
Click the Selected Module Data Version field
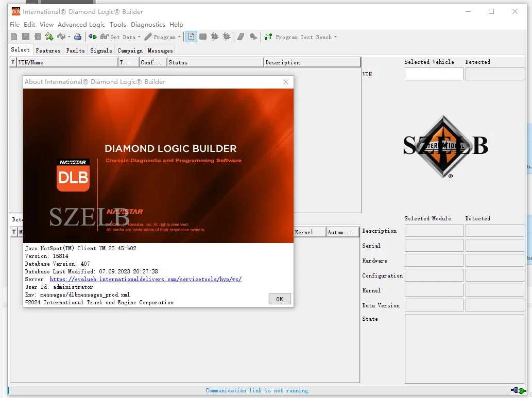pos(434,305)
